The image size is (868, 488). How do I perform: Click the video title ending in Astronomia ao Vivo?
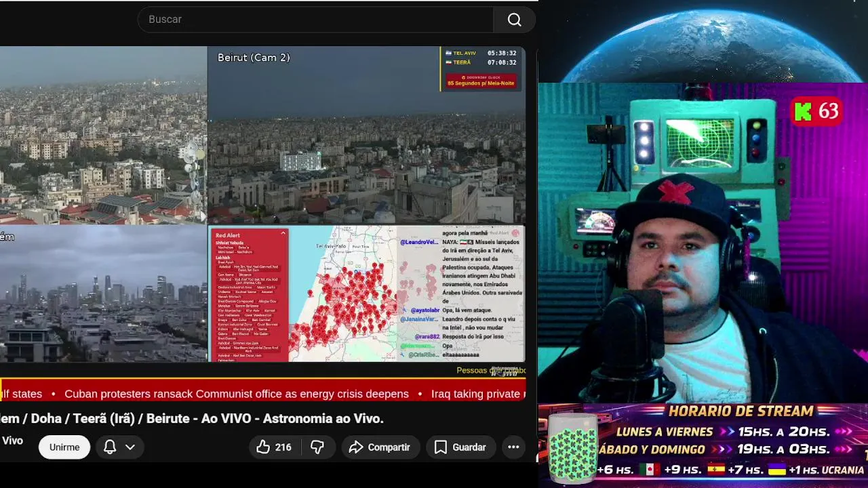point(192,419)
